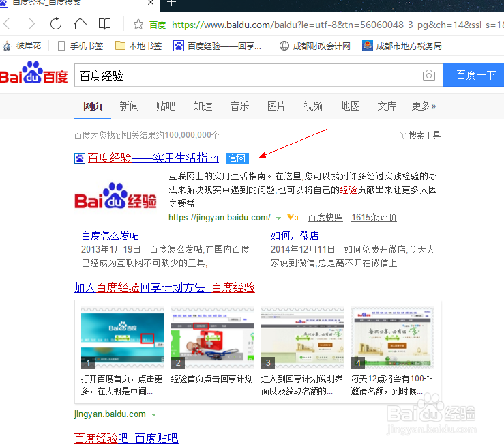Open 百度经验——回享 bookmark
504x447 pixels.
coord(217,46)
